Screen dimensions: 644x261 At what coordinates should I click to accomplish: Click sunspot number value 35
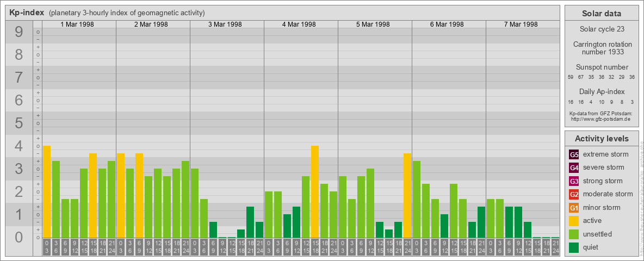click(591, 77)
